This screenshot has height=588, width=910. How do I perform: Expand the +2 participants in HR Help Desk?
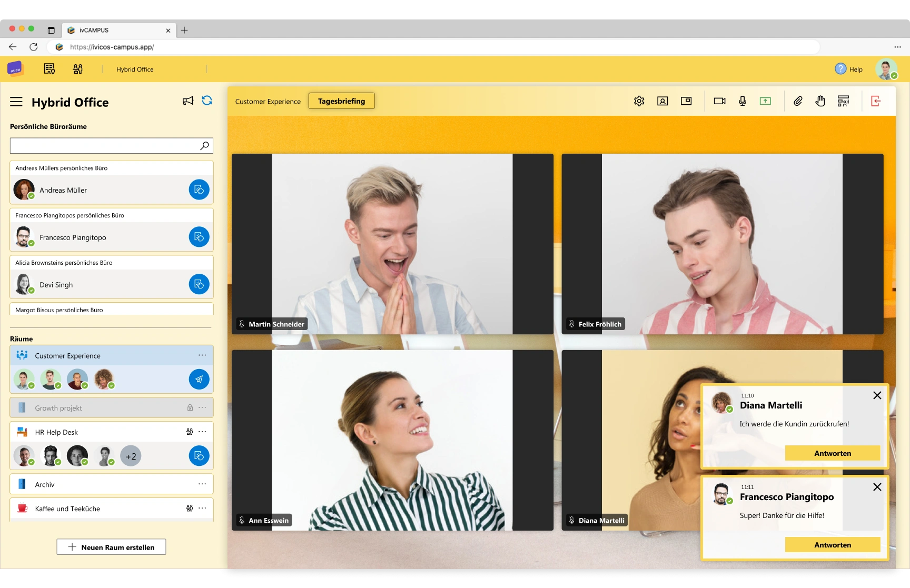coord(131,456)
